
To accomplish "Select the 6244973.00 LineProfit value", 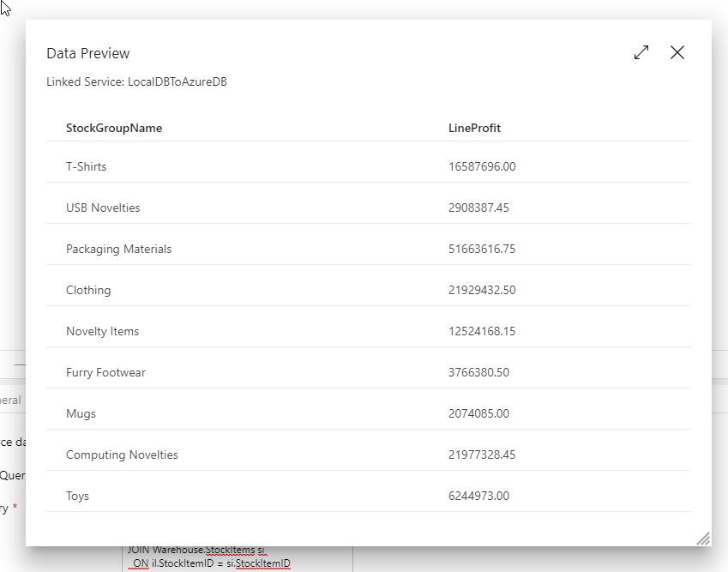I will (478, 496).
